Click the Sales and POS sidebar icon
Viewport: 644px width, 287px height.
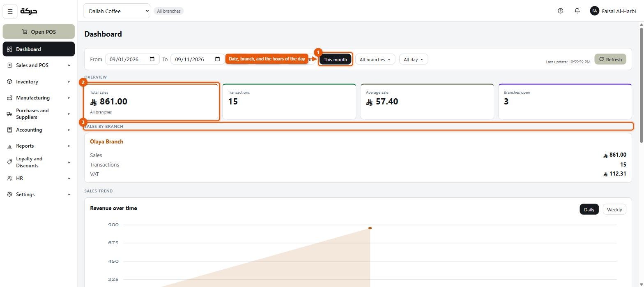[x=9, y=65]
